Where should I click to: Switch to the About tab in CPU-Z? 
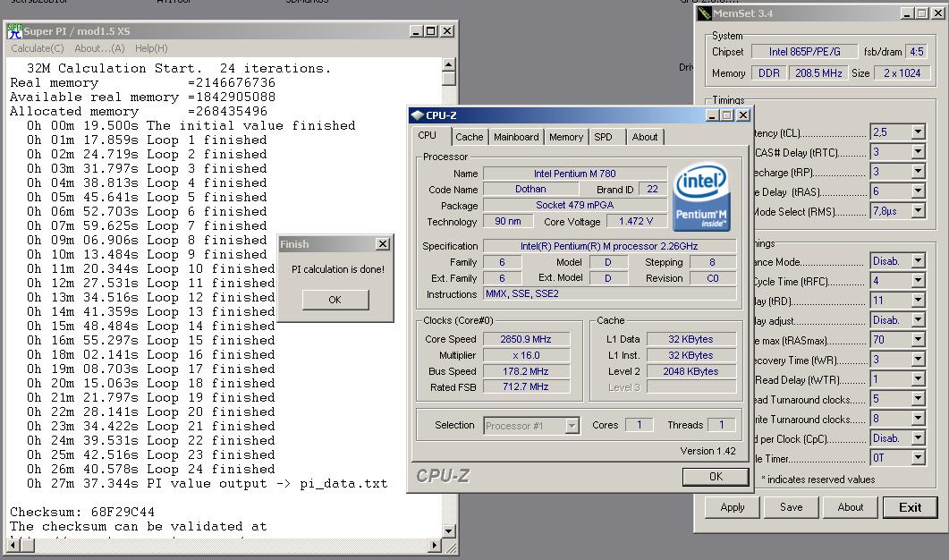[x=645, y=137]
